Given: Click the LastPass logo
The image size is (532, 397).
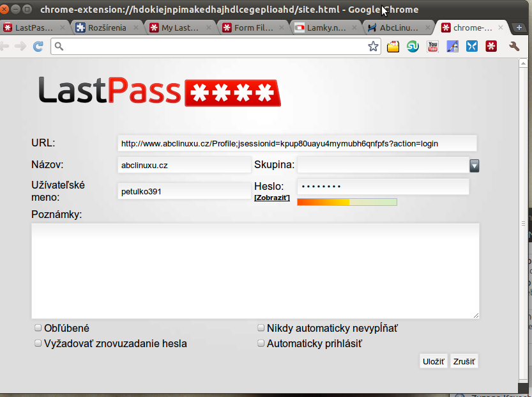Looking at the screenshot, I should tap(160, 91).
